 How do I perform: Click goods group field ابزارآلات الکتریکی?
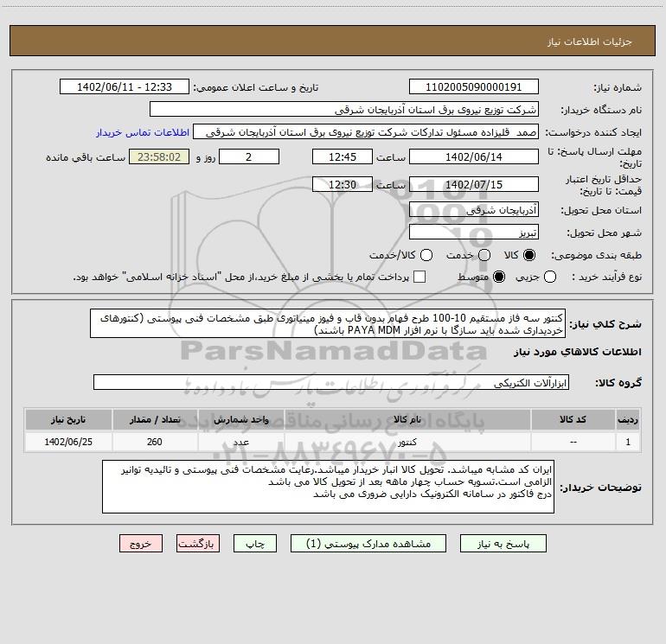331,382
